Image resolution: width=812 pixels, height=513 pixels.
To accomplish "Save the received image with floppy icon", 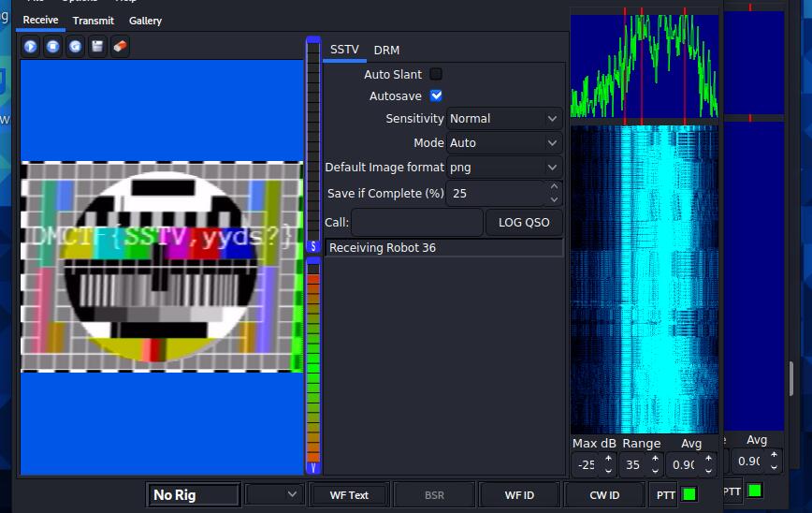I will click(x=97, y=46).
